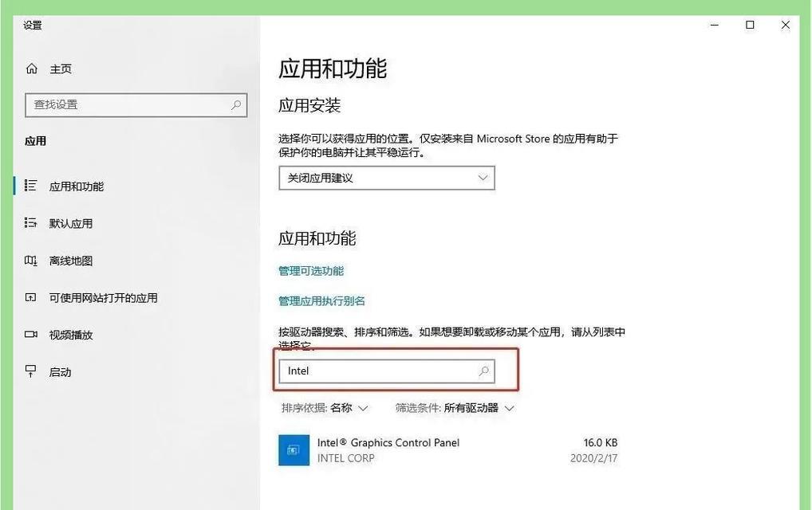Click the 查找设置 search input field
Viewport: 812px width, 510px height.
128,104
